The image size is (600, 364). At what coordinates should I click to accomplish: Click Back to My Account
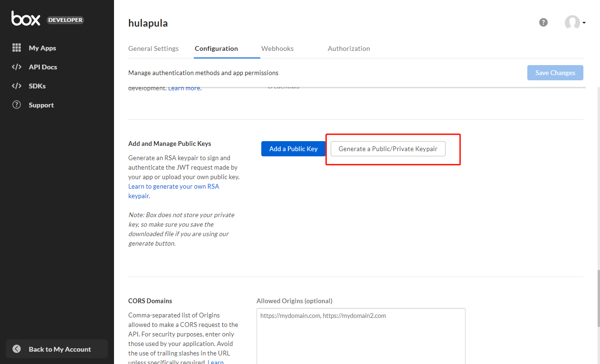(60, 349)
